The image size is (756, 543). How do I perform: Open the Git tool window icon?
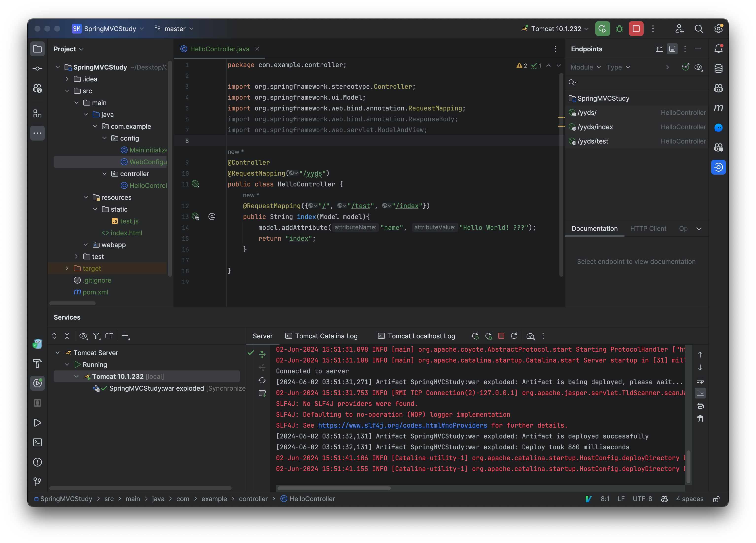[37, 482]
